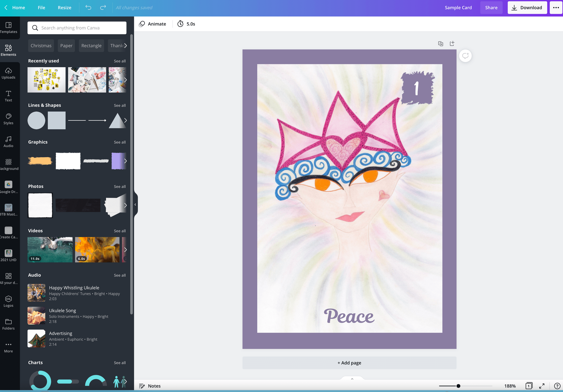Open the Resize menu
Viewport: 563px width, 392px height.
click(x=65, y=8)
